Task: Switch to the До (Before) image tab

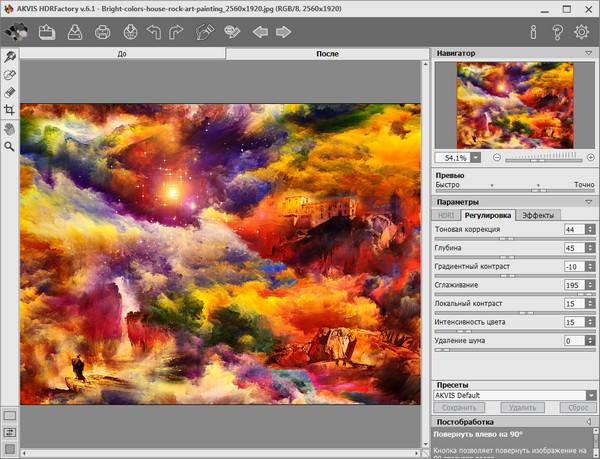Action: [x=122, y=53]
